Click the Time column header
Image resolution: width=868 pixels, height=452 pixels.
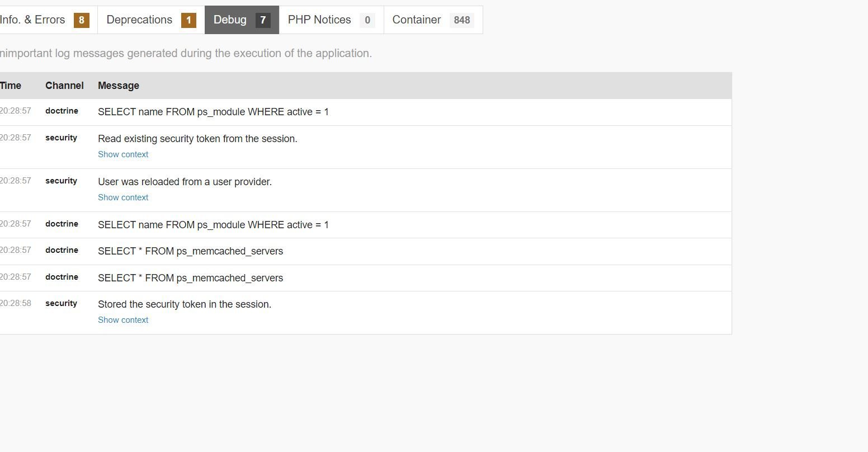(11, 86)
